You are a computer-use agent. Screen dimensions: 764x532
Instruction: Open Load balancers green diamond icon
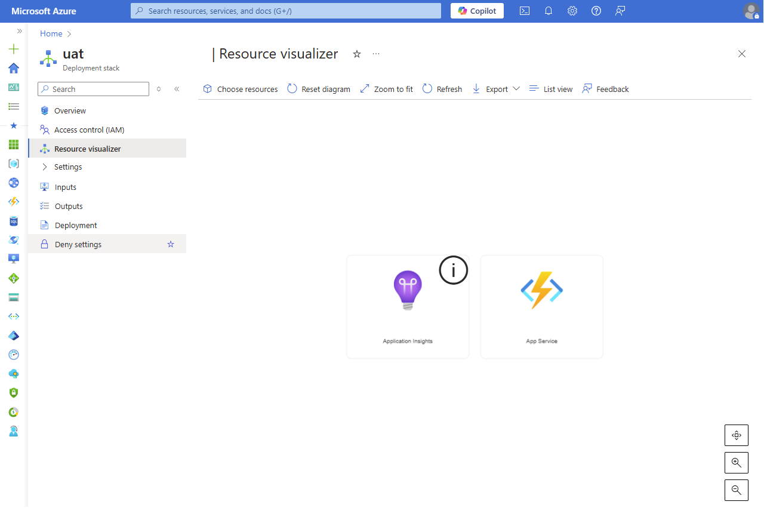pyautogui.click(x=14, y=278)
